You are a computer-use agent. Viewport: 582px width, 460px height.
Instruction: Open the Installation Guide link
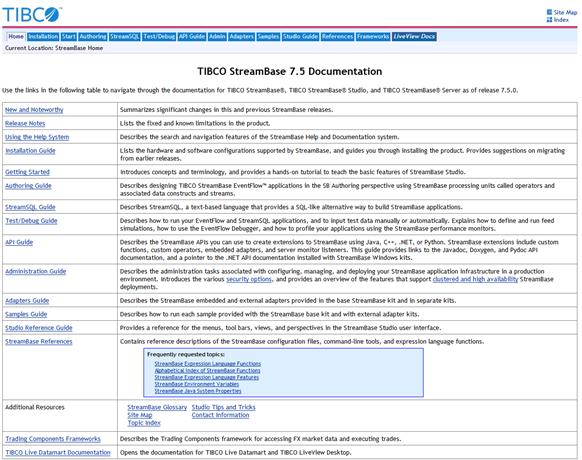coord(30,151)
